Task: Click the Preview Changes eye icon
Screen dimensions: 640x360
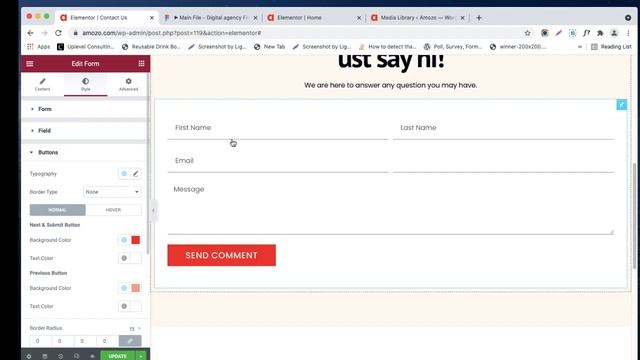Action: click(x=92, y=356)
